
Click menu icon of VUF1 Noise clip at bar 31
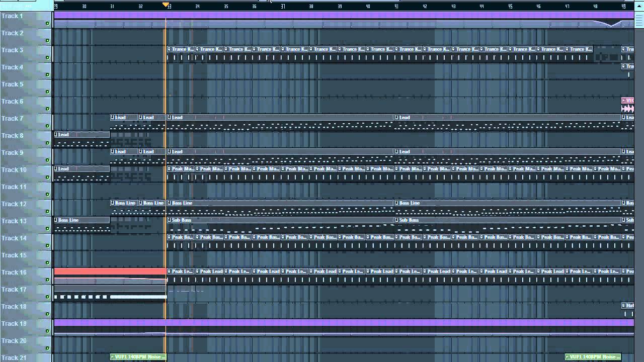click(113, 357)
